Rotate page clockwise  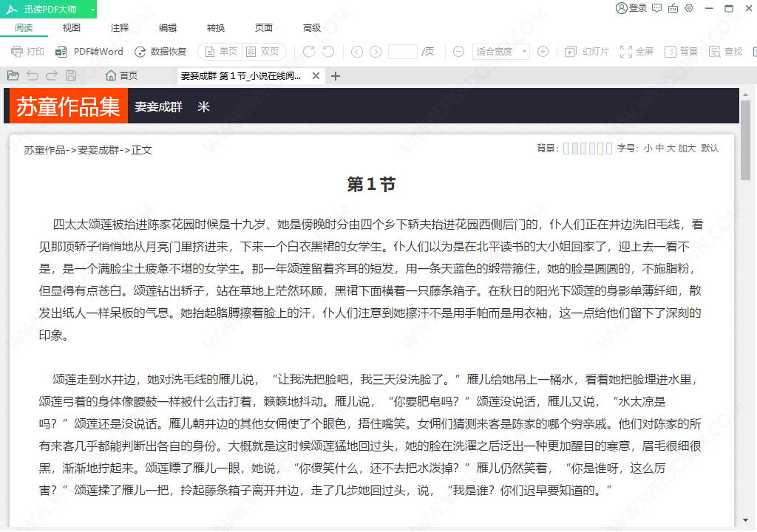(309, 52)
